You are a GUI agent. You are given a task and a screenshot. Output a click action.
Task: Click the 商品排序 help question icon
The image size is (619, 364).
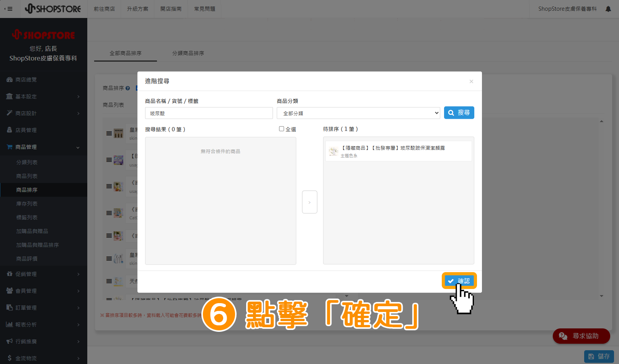[x=128, y=88]
